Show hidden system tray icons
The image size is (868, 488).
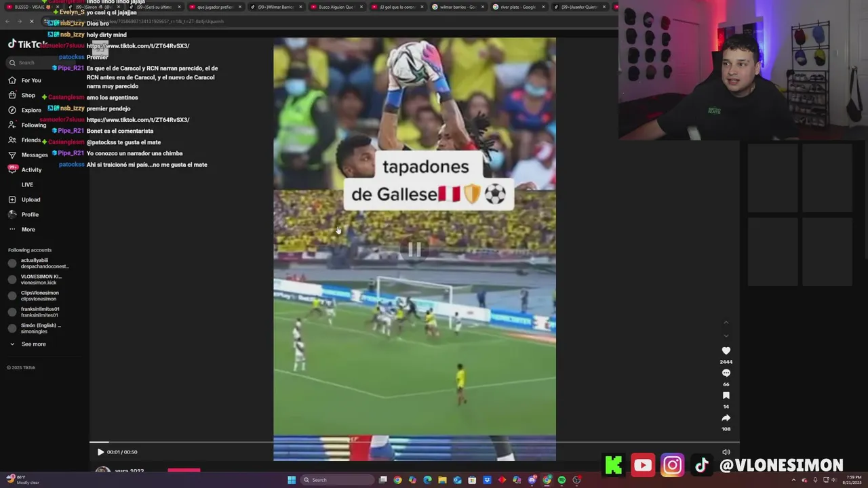[x=793, y=480]
